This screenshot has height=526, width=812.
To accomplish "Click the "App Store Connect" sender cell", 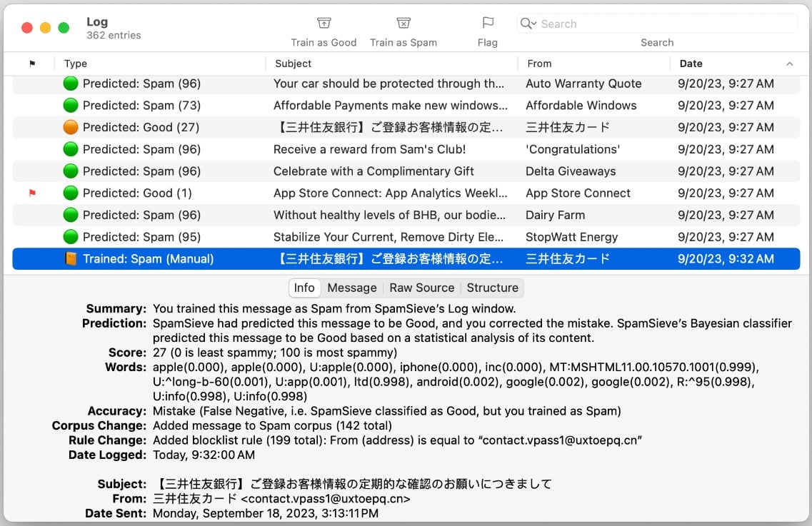I will (578, 193).
